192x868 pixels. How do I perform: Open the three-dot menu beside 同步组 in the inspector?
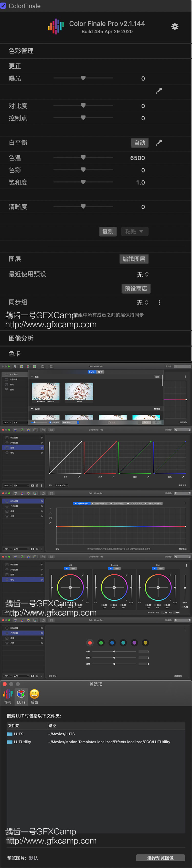[159, 303]
